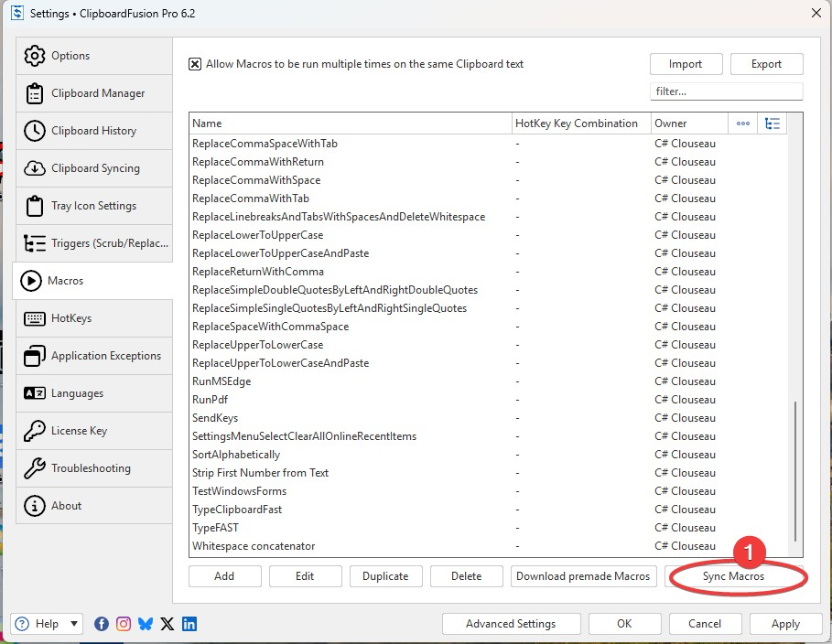
Task: Switch to the HotKeys section
Action: tap(71, 318)
